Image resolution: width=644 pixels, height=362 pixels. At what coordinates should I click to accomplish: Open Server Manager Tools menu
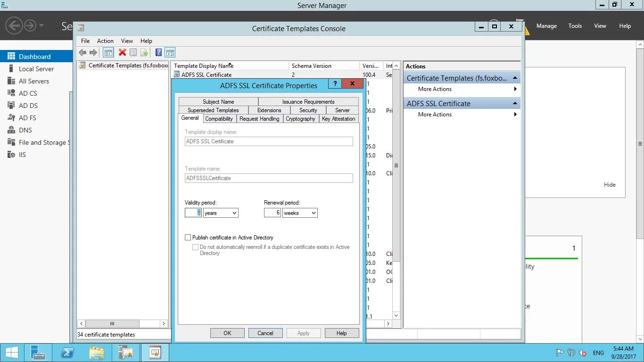click(x=575, y=26)
